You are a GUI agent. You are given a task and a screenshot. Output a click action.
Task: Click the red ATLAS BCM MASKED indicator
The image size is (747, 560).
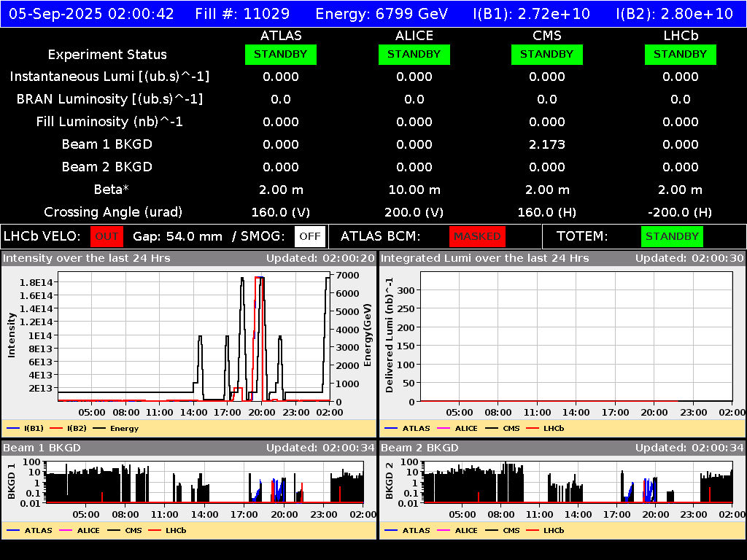[477, 236]
